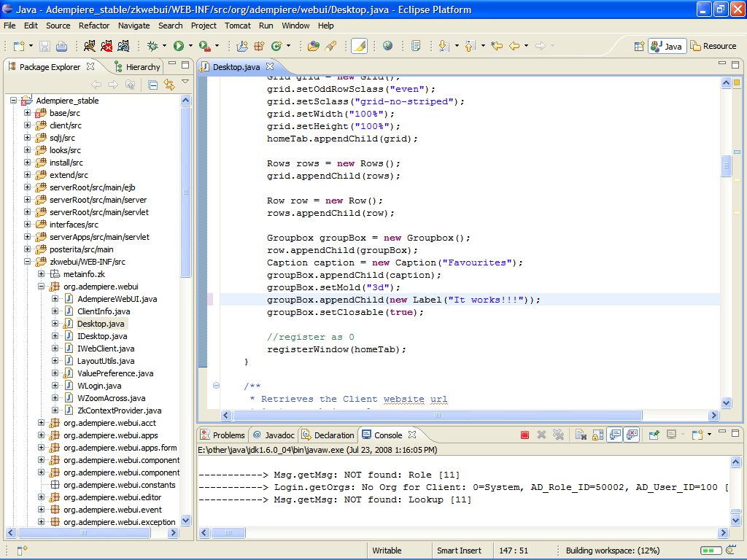Click Open Console icon in console toolbar
Screen dimensions: 747x560
pos(697,435)
